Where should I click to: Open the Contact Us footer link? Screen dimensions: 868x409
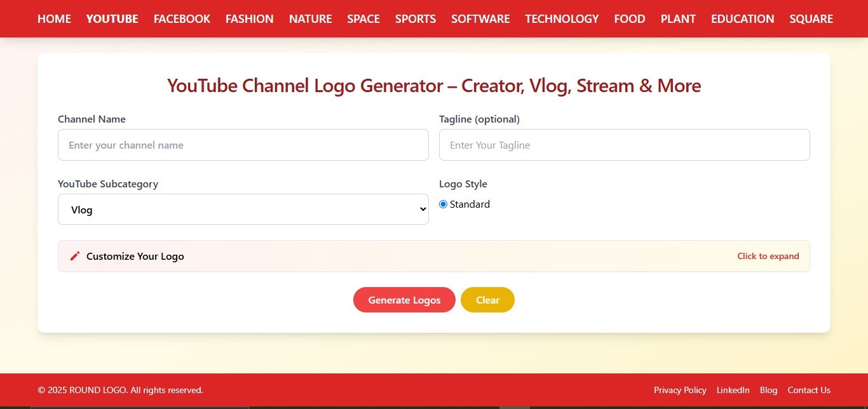[x=809, y=390]
